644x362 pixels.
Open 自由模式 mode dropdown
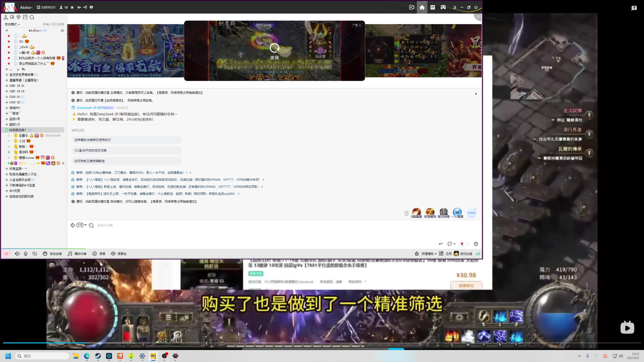coord(12,24)
